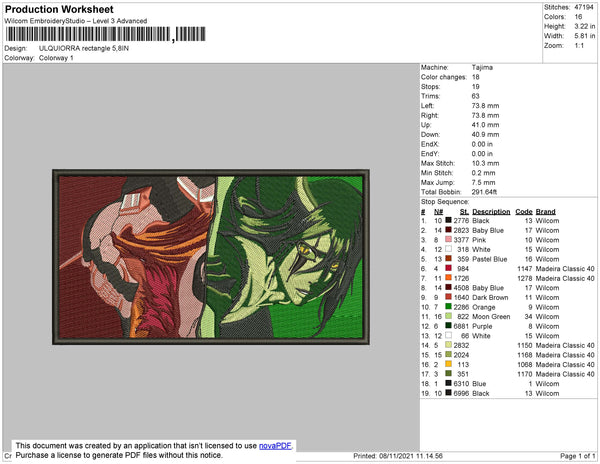Image resolution: width=600 pixels, height=464 pixels.
Task: Click the Max Jump value 7.5 mm
Action: 484,182
